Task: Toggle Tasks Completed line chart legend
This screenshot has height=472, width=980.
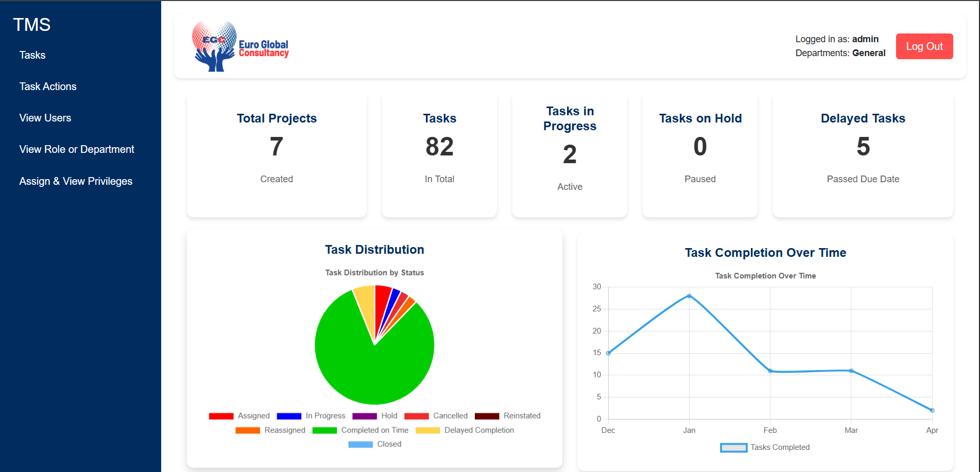Action: pos(765,447)
